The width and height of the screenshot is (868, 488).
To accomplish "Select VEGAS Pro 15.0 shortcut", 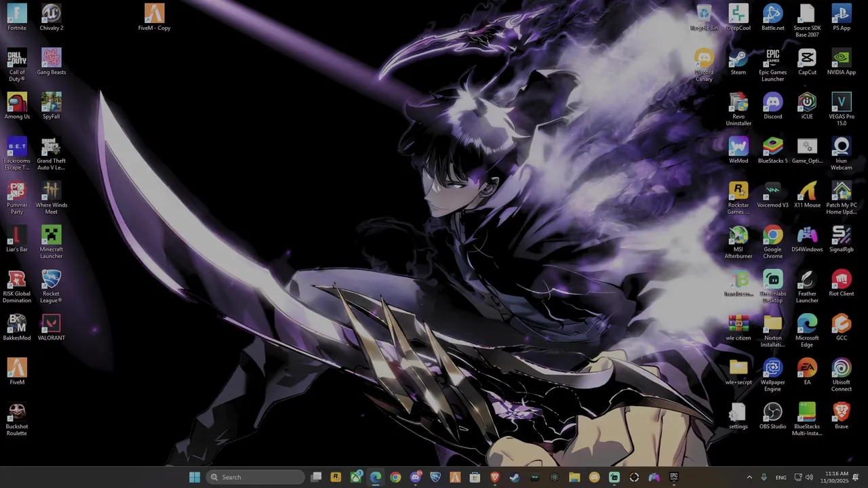I will point(842,109).
